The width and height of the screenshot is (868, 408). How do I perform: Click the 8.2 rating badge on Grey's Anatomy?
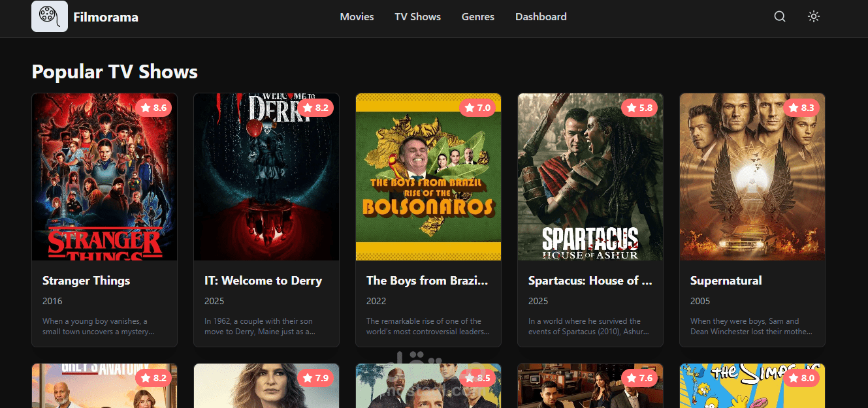[x=153, y=378]
